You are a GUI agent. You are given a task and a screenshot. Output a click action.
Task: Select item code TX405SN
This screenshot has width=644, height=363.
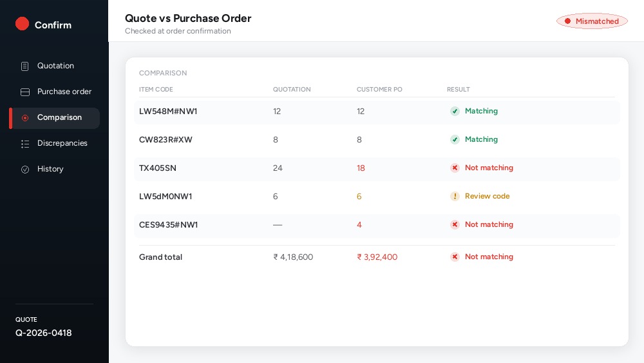coord(158,168)
